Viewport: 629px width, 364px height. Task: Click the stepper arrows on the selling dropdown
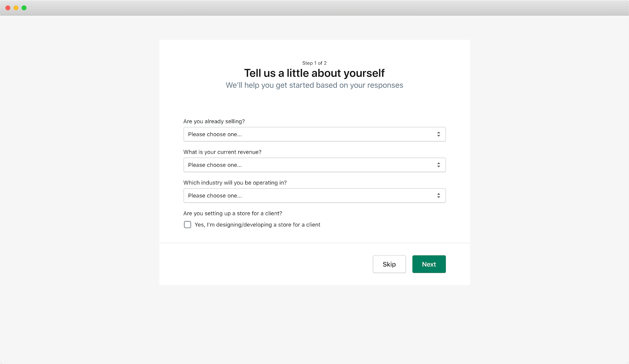438,134
